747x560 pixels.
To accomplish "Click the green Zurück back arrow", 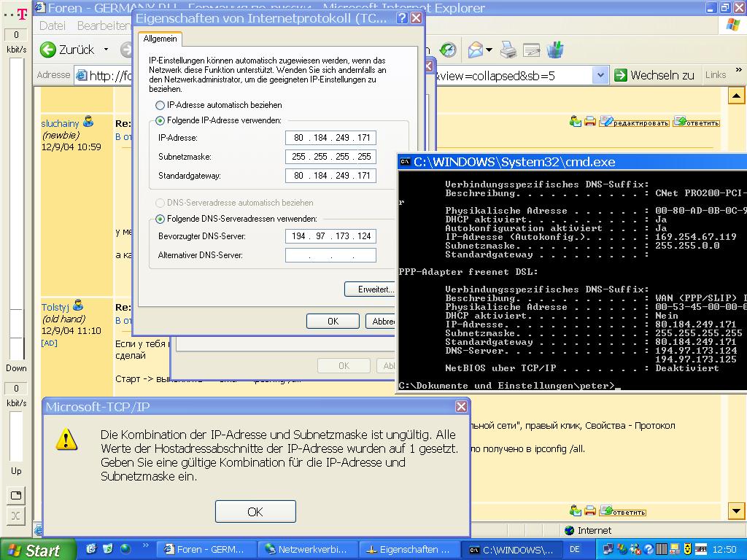I will click(x=48, y=50).
